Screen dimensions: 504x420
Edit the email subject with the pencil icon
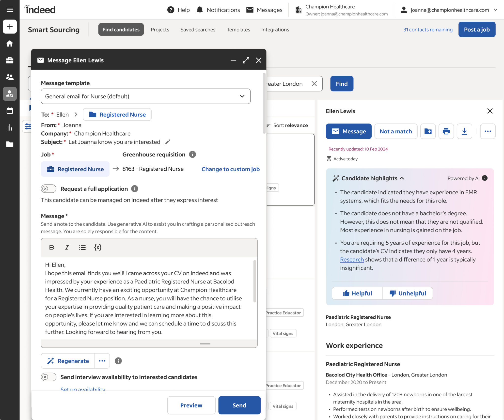coord(168,142)
